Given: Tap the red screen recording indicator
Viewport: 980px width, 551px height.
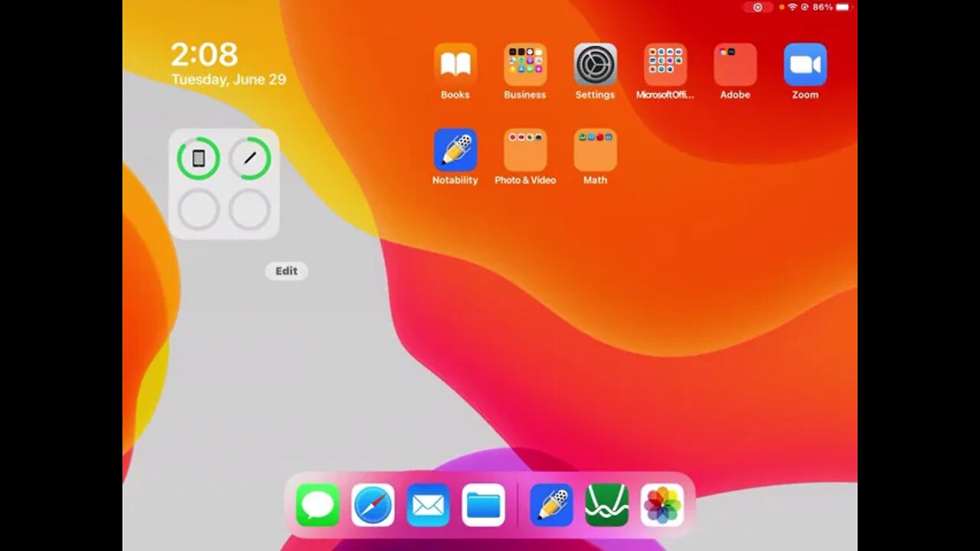Looking at the screenshot, I should tap(758, 7).
